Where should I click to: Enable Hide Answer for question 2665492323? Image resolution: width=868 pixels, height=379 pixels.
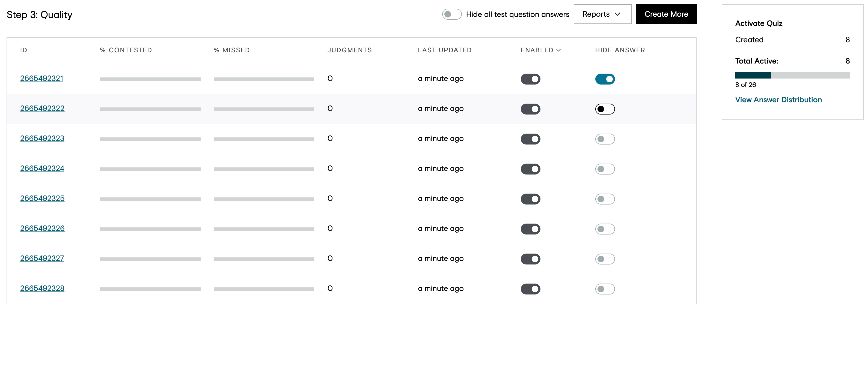tap(605, 139)
